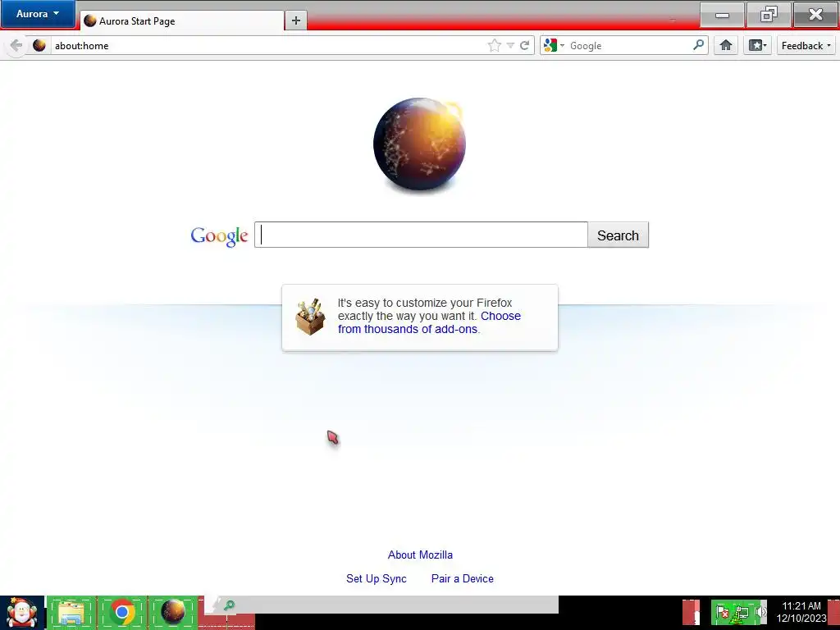Minimize the Aurora window
840x630 pixels.
point(722,15)
